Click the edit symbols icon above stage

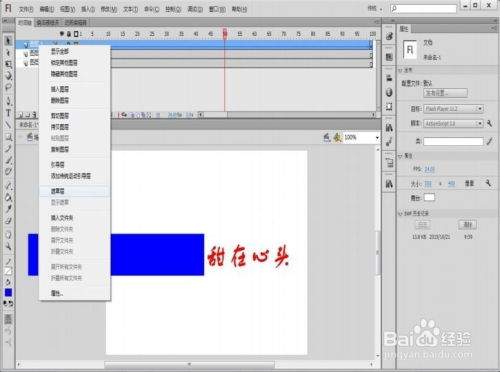click(338, 137)
